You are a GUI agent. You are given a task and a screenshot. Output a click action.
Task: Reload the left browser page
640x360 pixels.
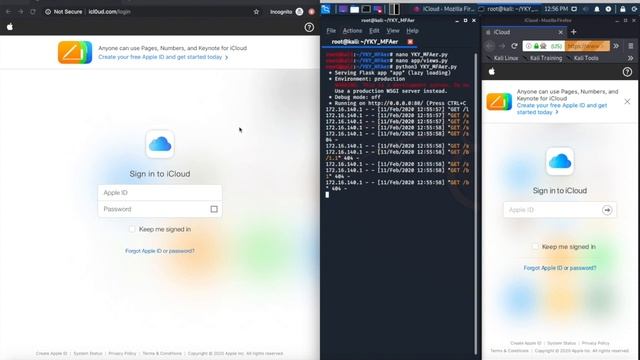pyautogui.click(x=33, y=12)
